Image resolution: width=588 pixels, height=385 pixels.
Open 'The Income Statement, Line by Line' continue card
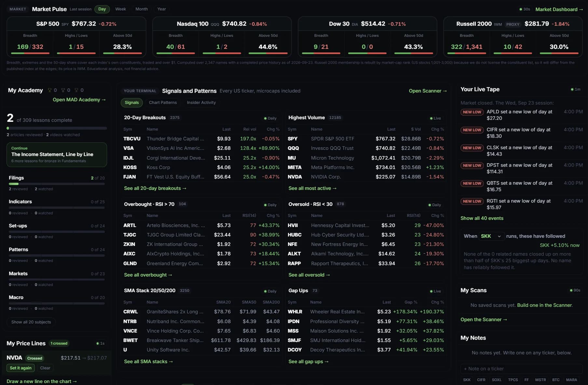pos(57,155)
